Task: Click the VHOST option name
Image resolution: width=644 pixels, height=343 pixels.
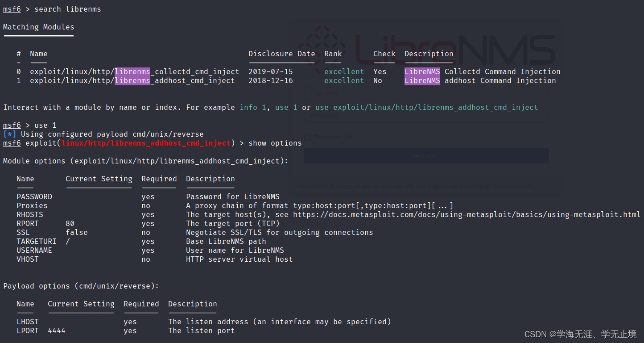Action: (x=28, y=259)
